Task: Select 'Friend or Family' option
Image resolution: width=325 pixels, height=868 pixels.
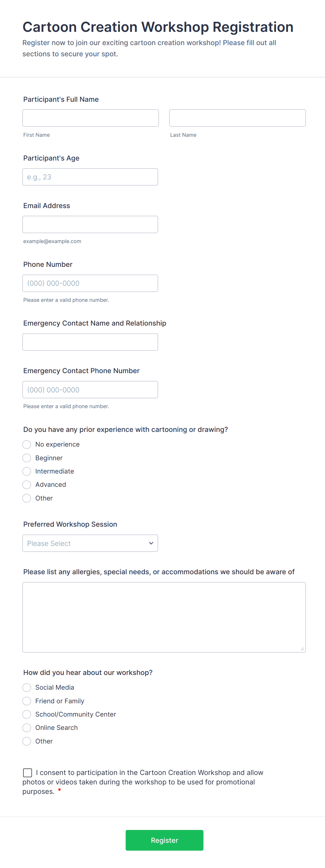Action: click(x=27, y=701)
